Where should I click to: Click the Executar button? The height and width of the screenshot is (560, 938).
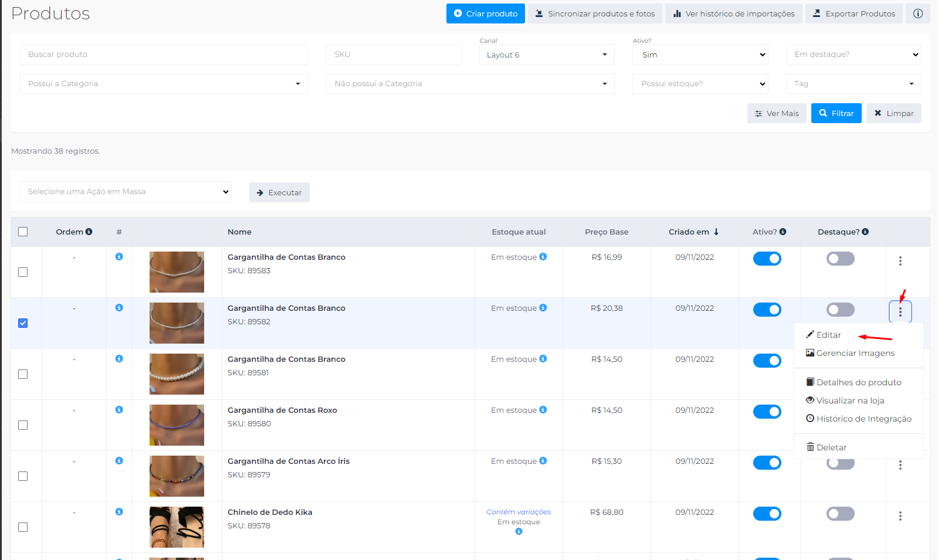(279, 192)
